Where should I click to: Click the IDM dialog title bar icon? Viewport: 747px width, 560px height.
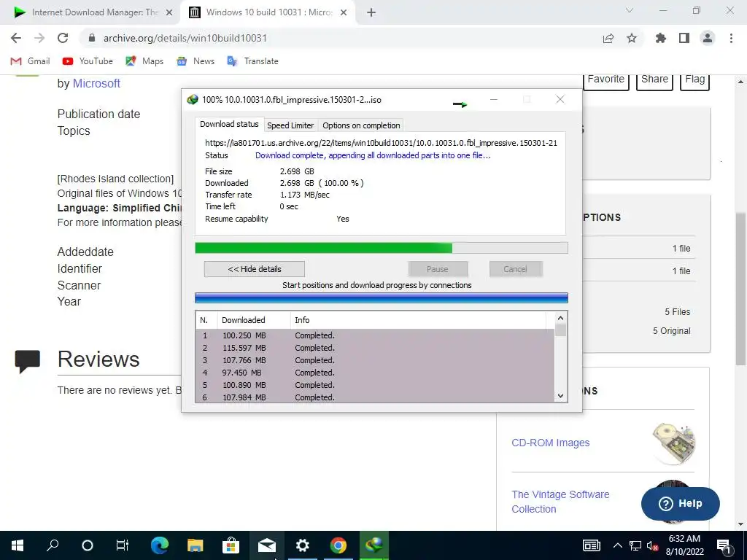click(x=193, y=99)
